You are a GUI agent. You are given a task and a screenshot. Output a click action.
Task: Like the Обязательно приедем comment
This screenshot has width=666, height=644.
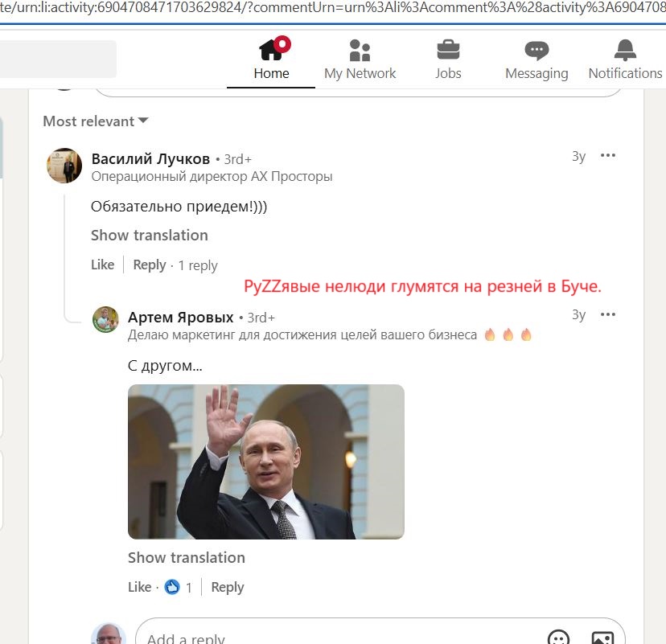[x=103, y=265]
